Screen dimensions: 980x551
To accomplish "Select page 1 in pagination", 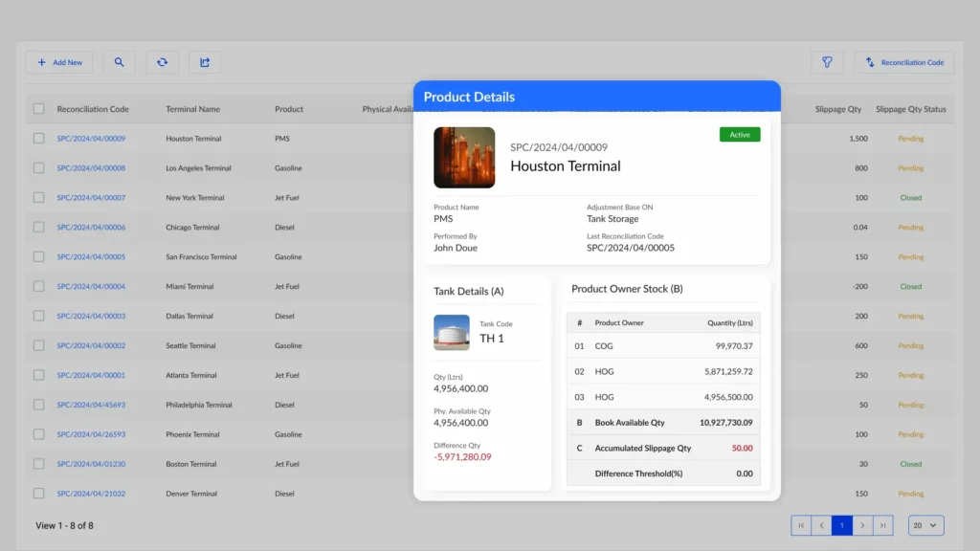I will click(842, 525).
